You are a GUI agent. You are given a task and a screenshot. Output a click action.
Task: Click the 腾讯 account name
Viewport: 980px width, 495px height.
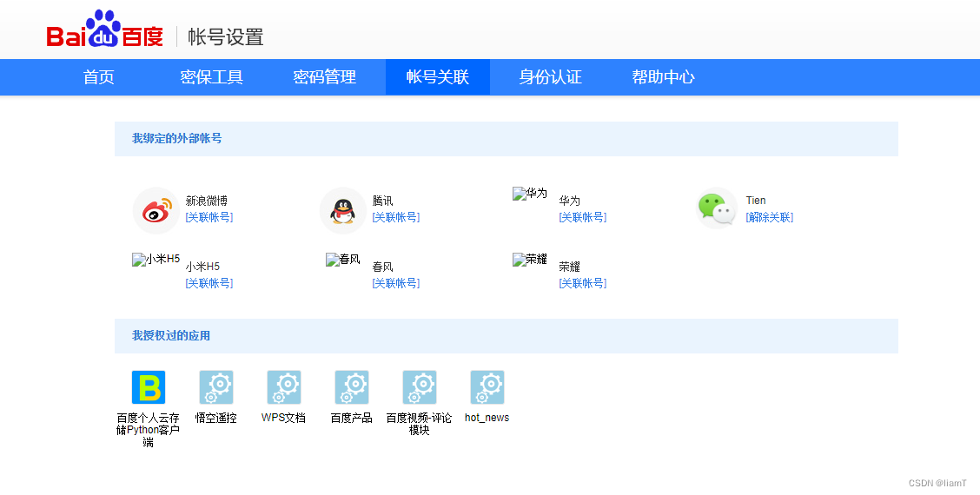click(x=382, y=201)
